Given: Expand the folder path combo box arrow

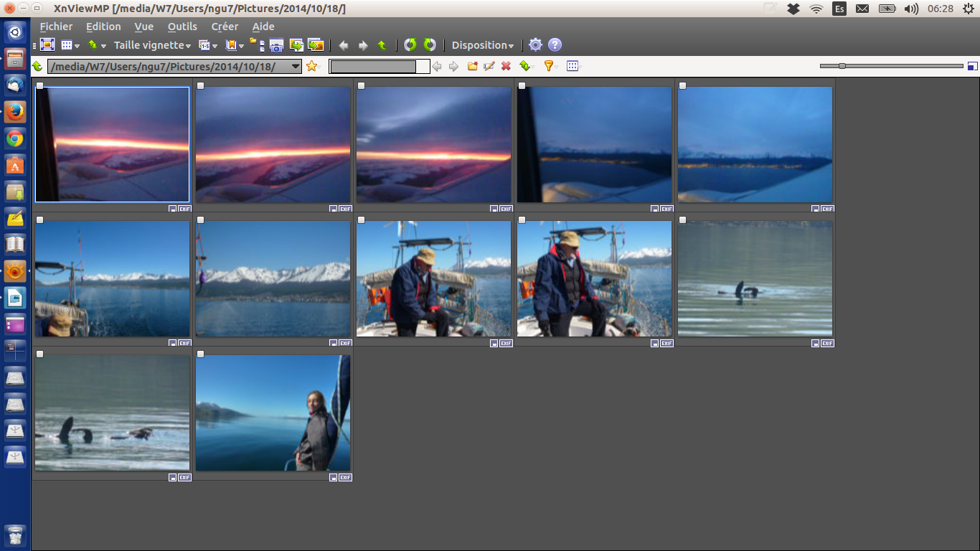Looking at the screenshot, I should coord(295,67).
